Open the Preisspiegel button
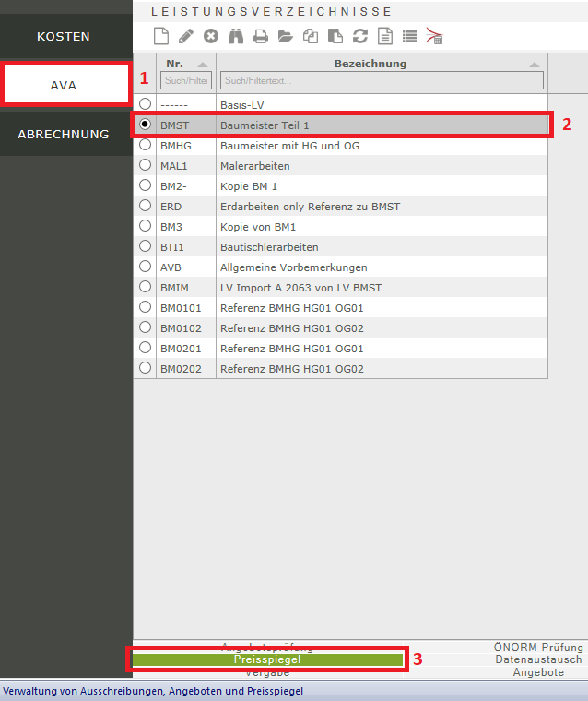 click(267, 659)
